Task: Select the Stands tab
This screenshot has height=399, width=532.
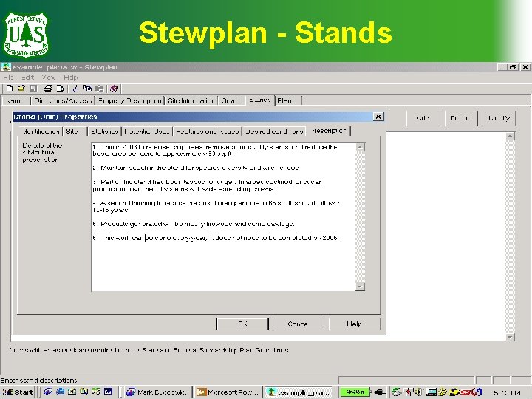Action: tap(260, 100)
